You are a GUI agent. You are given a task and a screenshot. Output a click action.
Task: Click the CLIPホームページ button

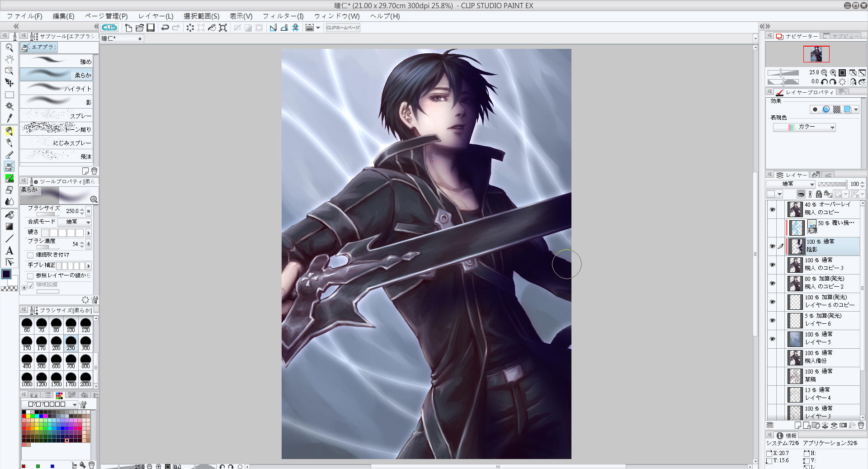(x=343, y=28)
